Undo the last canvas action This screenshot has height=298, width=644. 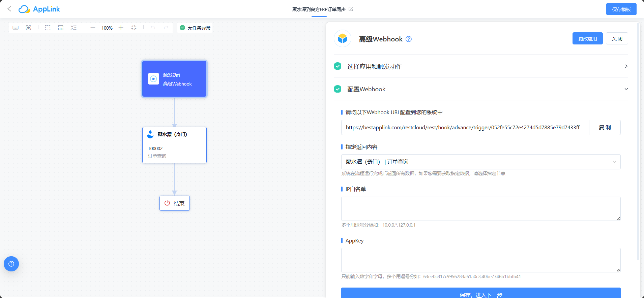[153, 28]
